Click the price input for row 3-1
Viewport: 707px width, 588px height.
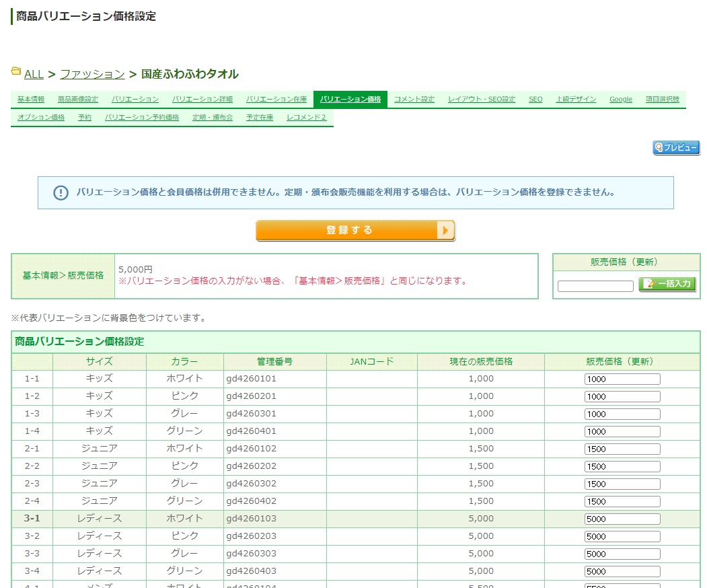tap(622, 519)
